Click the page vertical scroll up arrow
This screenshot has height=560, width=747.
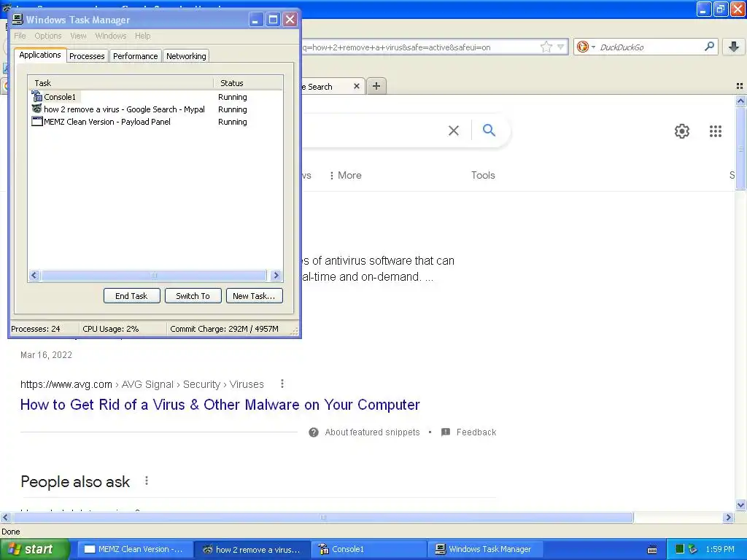pos(740,101)
